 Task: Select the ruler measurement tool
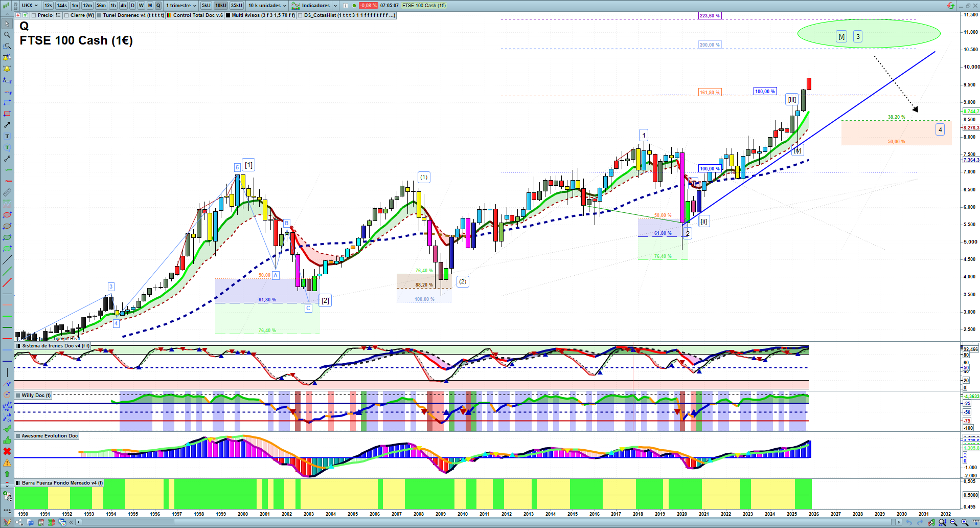[x=7, y=192]
